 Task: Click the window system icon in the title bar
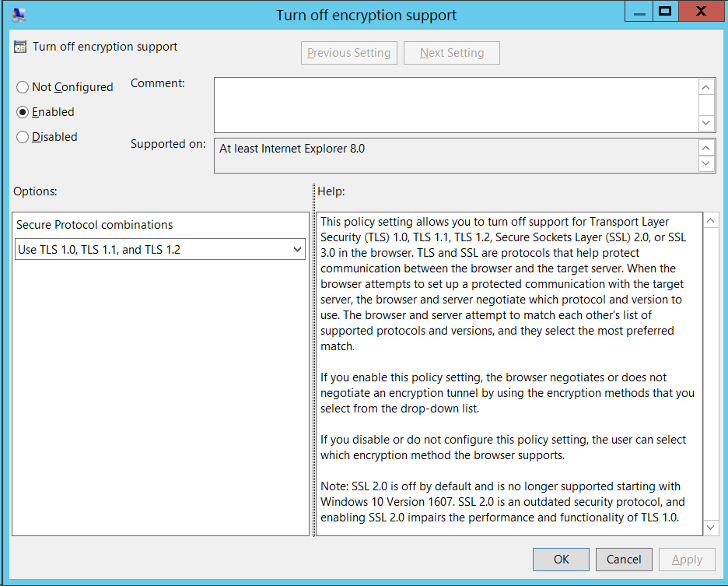(19, 14)
